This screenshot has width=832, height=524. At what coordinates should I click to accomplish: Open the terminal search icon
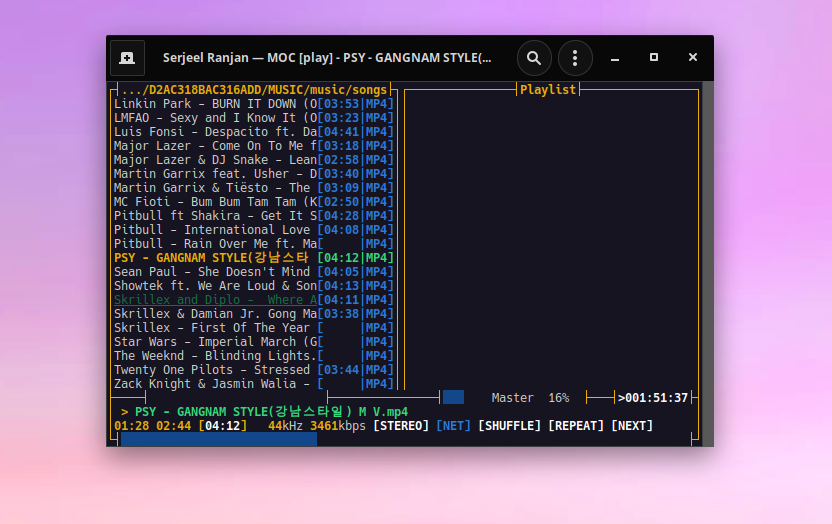pos(534,58)
